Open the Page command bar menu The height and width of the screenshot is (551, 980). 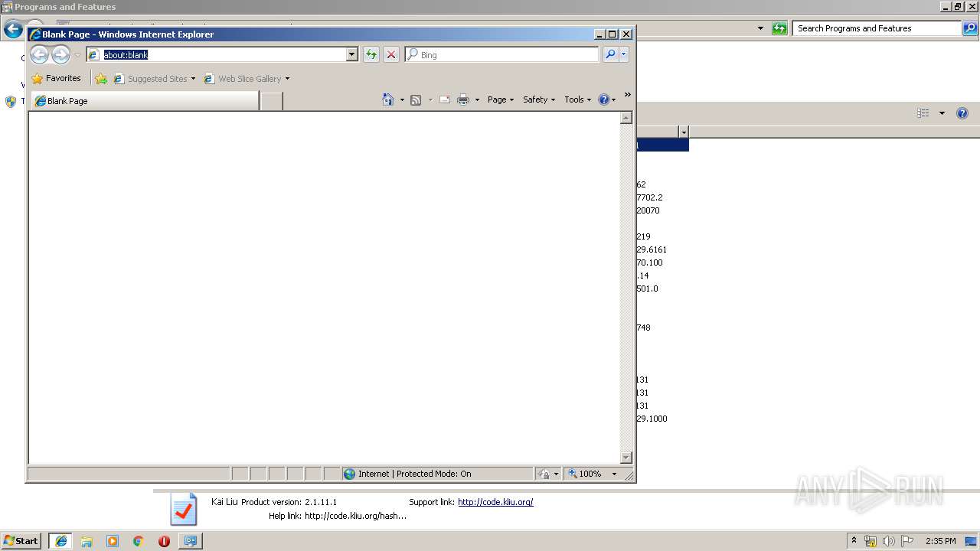[501, 99]
